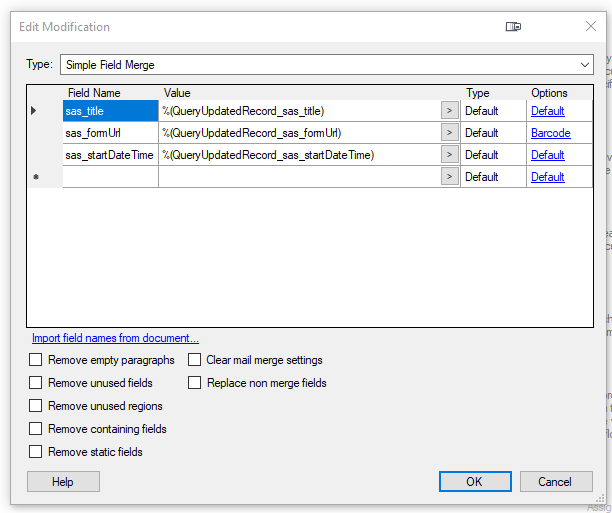Select the sas_title row header arrow
This screenshot has width=612, height=513.
click(x=34, y=111)
